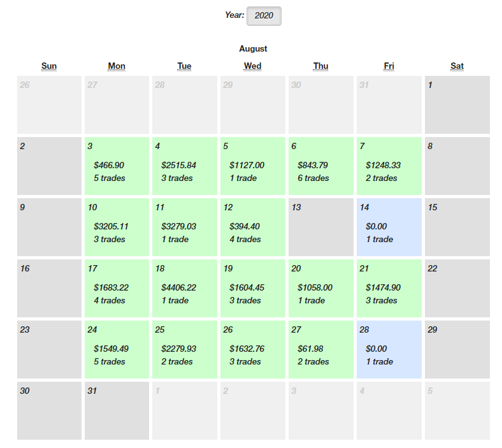Click the Fri column header
The height and width of the screenshot is (448, 502).
[x=389, y=66]
